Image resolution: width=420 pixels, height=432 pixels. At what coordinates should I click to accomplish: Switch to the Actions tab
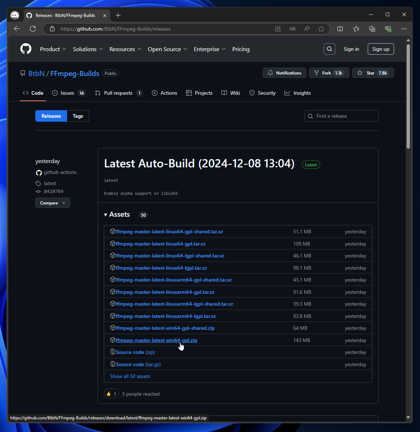point(165,93)
